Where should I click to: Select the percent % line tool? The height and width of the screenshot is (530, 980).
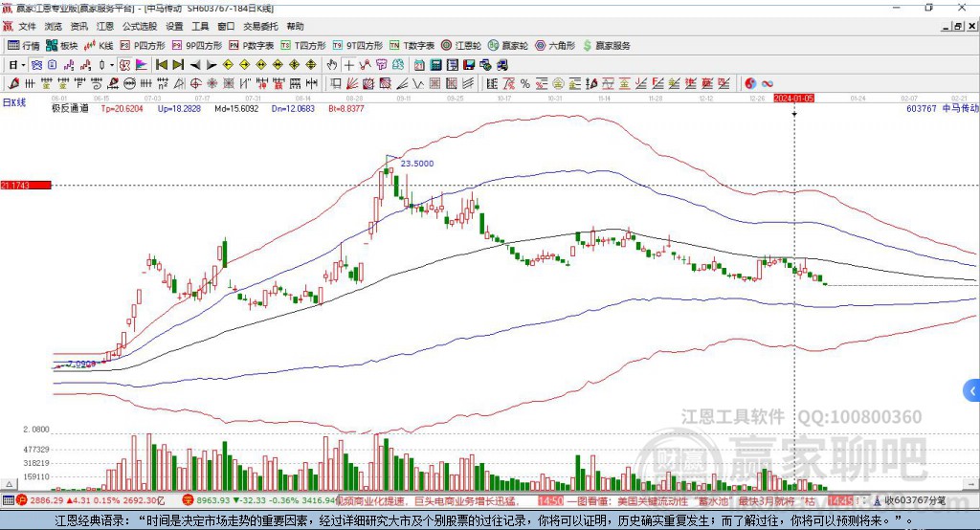[525, 84]
